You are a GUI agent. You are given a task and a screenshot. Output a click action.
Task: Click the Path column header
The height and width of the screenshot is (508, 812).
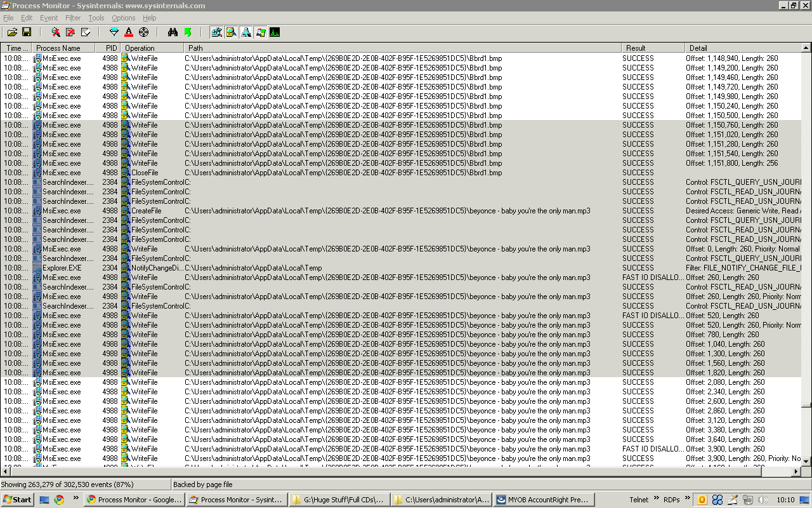tap(403, 48)
